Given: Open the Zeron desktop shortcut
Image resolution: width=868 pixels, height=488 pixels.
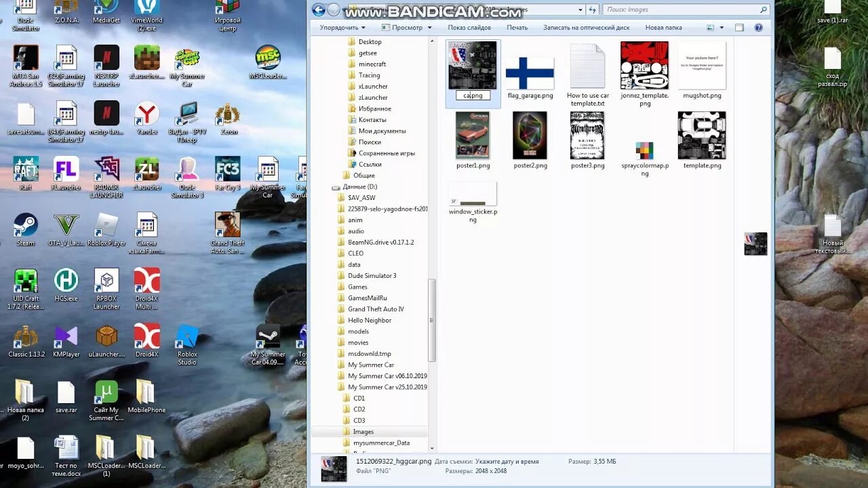Looking at the screenshot, I should pos(228,118).
